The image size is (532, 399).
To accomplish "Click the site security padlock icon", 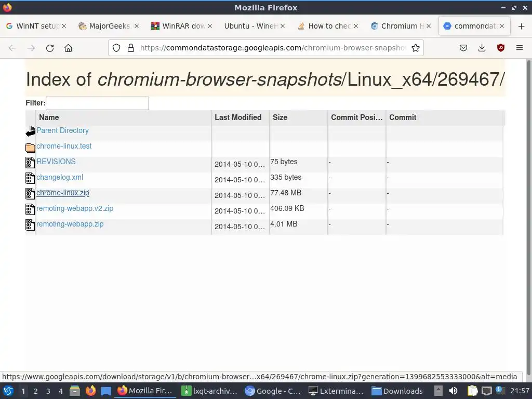I will tap(131, 48).
